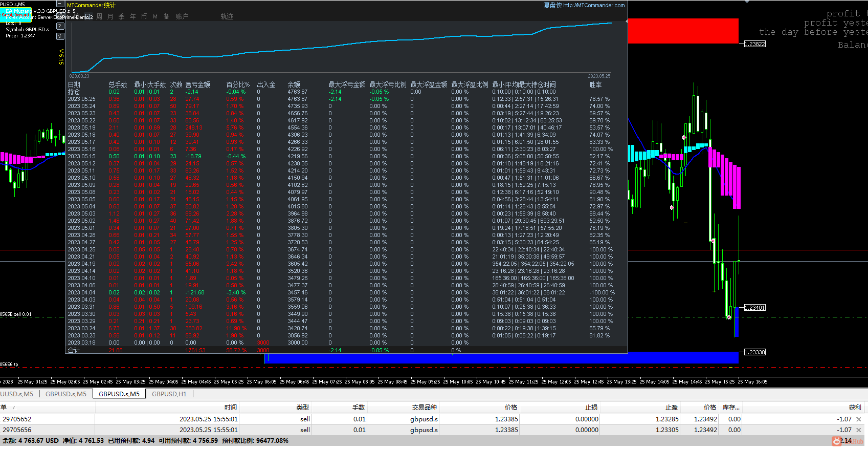Click the 胜率 column header
The image size is (868, 449).
(596, 85)
